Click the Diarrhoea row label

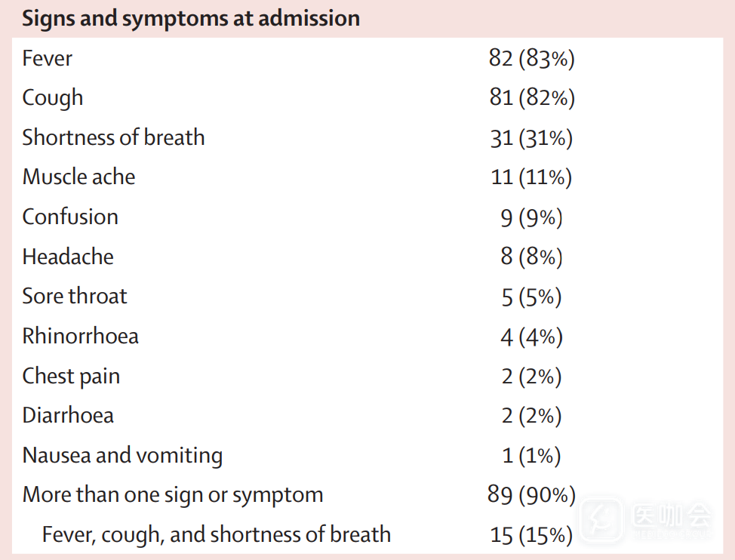coord(68,416)
